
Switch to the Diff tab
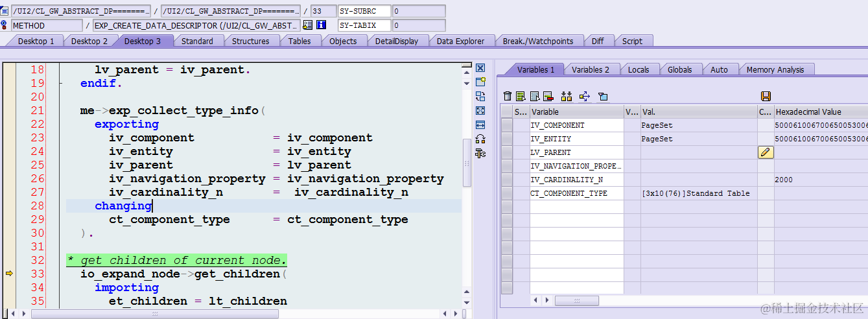tap(598, 41)
